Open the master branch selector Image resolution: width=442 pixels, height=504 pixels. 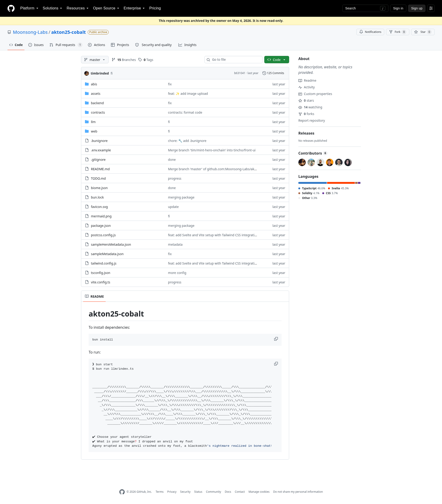(95, 60)
